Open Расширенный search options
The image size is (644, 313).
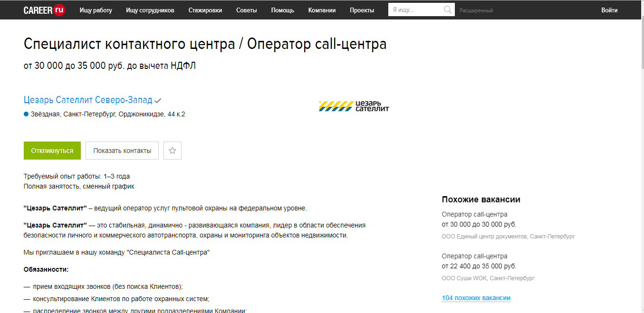click(477, 9)
